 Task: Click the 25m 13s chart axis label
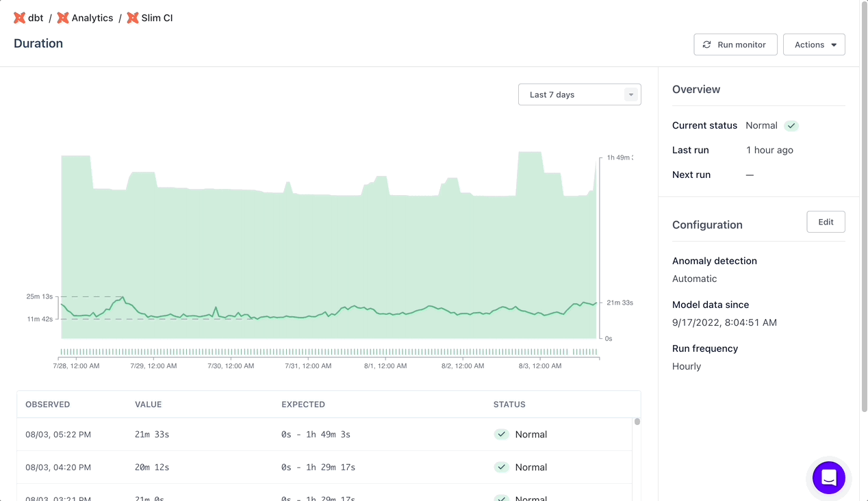(x=40, y=296)
